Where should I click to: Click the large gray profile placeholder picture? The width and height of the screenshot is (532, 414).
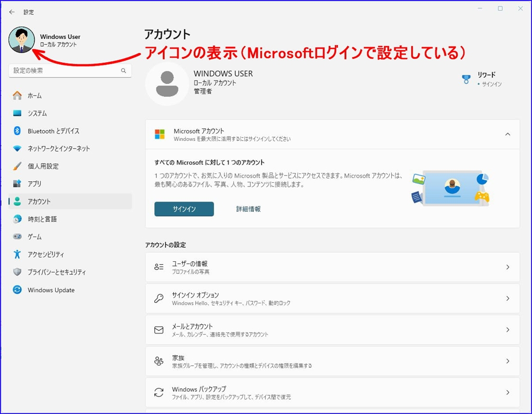167,84
